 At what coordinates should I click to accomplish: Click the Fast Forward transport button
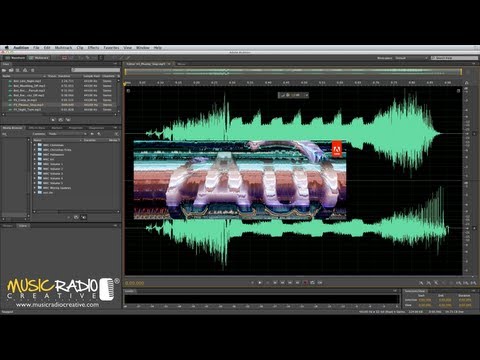click(x=290, y=283)
